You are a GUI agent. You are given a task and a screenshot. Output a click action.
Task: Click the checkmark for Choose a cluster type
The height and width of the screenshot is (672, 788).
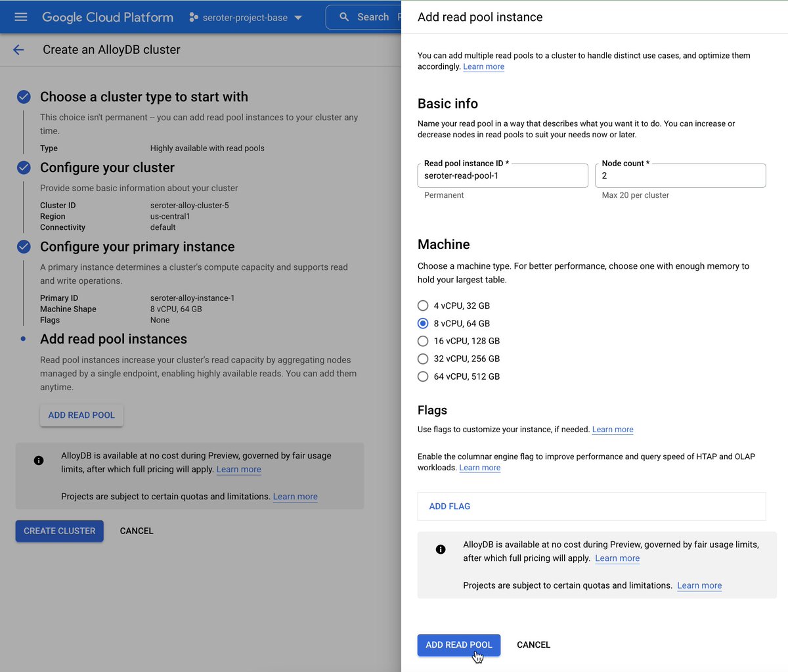(24, 97)
